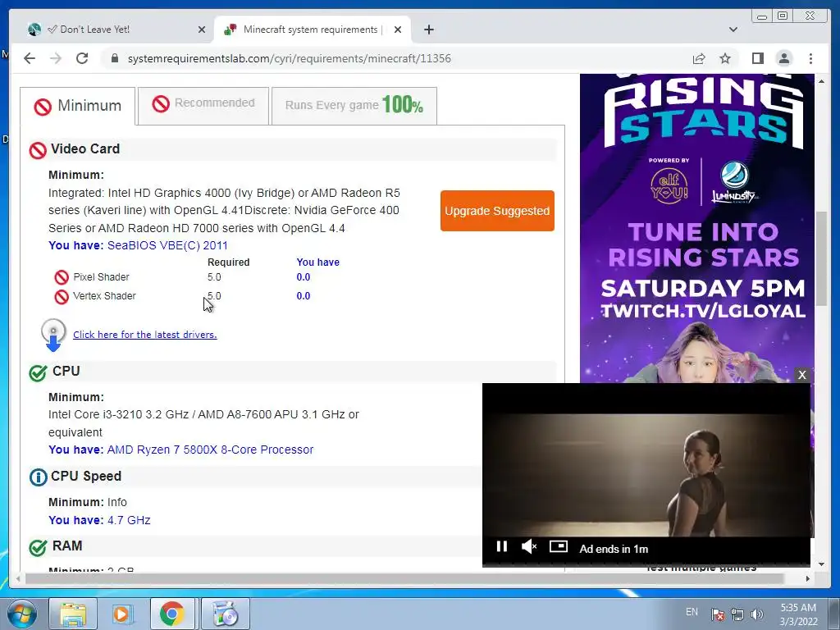Viewport: 840px width, 630px height.
Task: Close the Don't Leave Yet! tab
Action: [202, 30]
